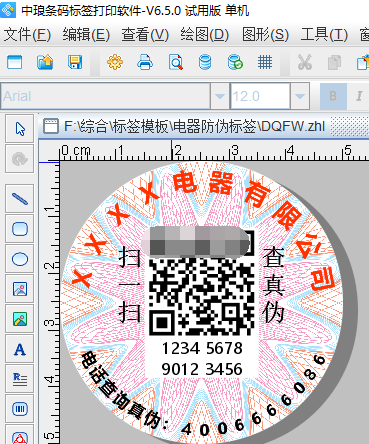This screenshot has height=444, width=369.
Task: Open document settings gear icon
Action: 115,62
